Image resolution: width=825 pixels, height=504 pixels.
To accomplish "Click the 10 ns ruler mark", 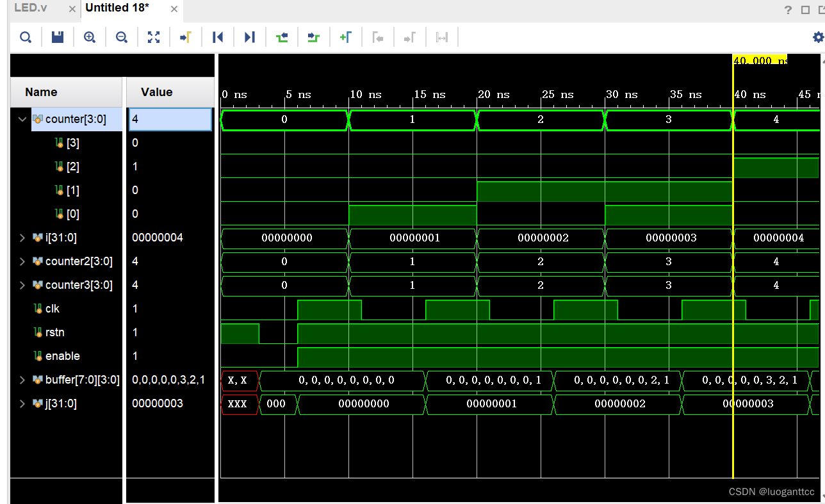I will 365,94.
